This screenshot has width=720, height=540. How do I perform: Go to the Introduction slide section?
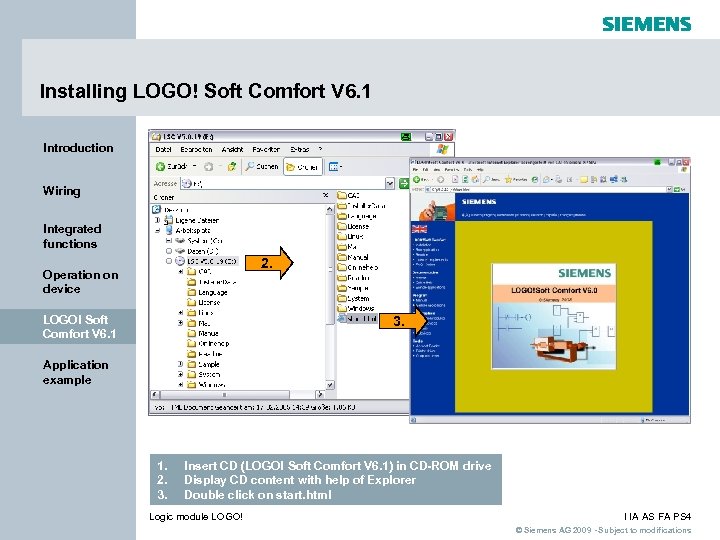pos(78,148)
